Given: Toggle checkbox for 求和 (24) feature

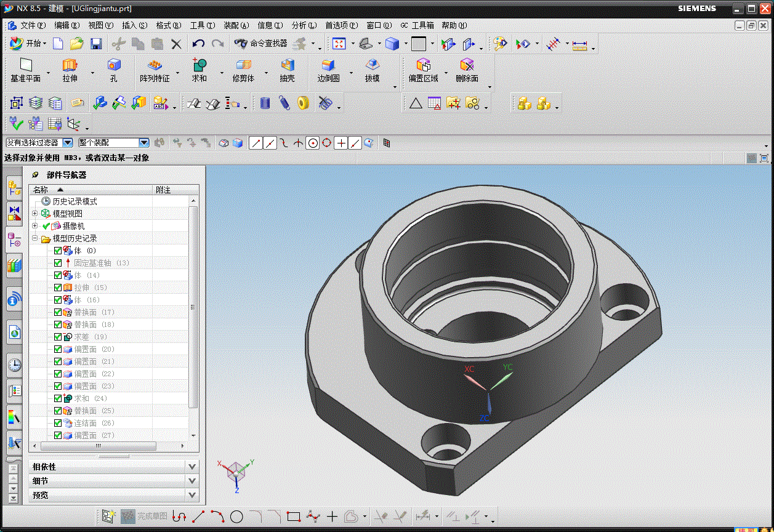Looking at the screenshot, I should coord(58,398).
